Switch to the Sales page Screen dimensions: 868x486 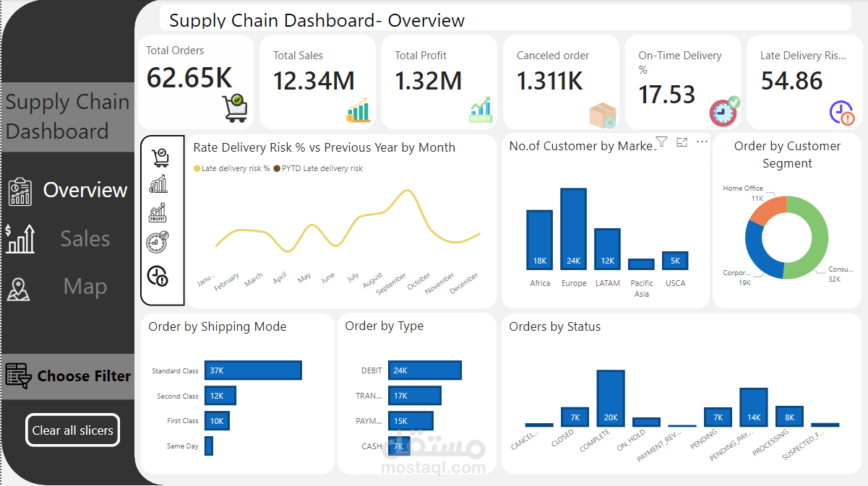(85, 238)
